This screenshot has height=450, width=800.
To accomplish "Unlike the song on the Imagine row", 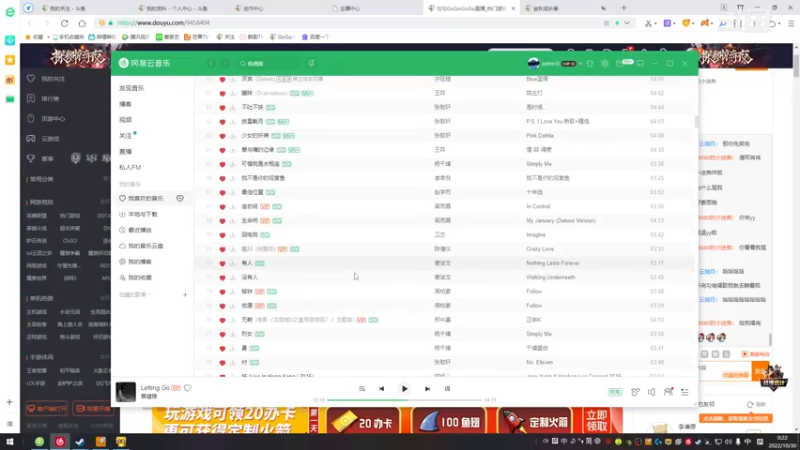I will pos(222,235).
